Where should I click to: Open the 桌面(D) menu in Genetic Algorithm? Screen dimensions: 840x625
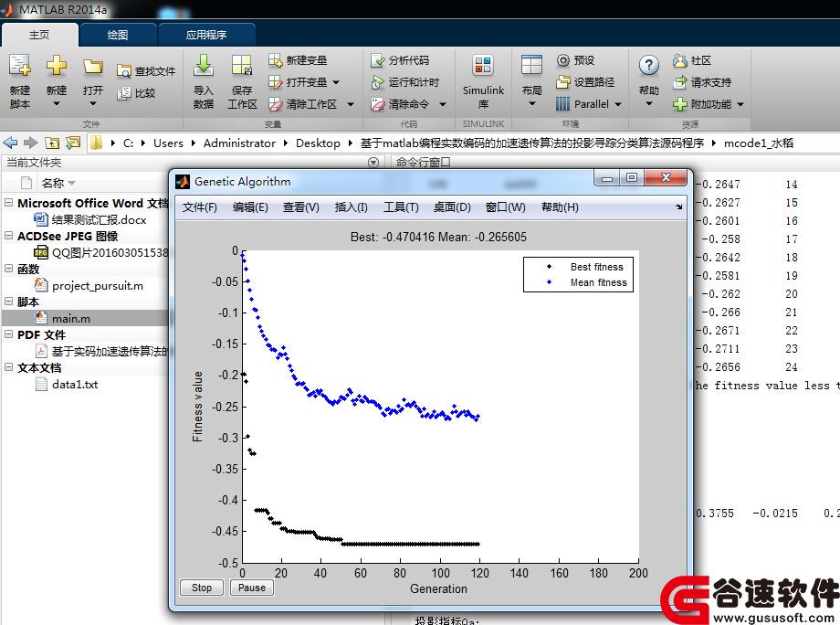(x=452, y=207)
